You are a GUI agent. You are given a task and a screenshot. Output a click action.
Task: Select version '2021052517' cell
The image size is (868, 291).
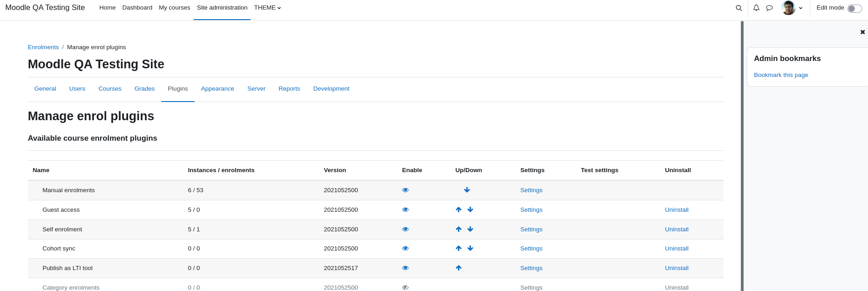[341, 268]
